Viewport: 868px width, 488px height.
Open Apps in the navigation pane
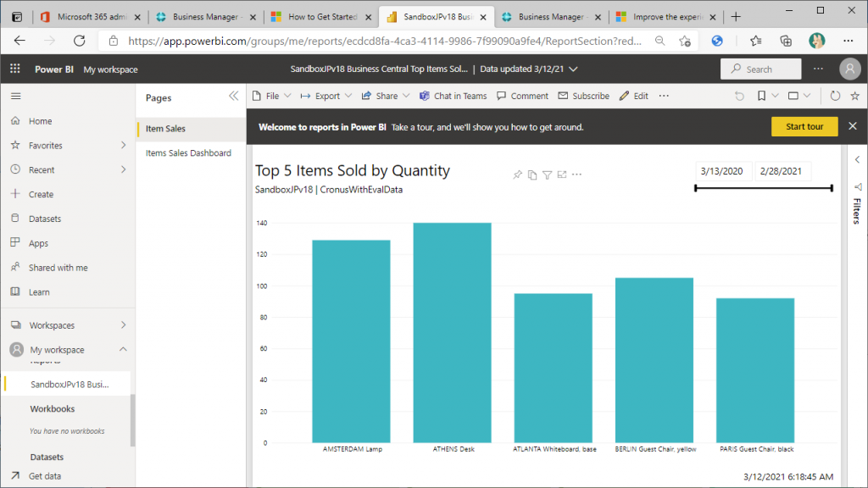[38, 243]
